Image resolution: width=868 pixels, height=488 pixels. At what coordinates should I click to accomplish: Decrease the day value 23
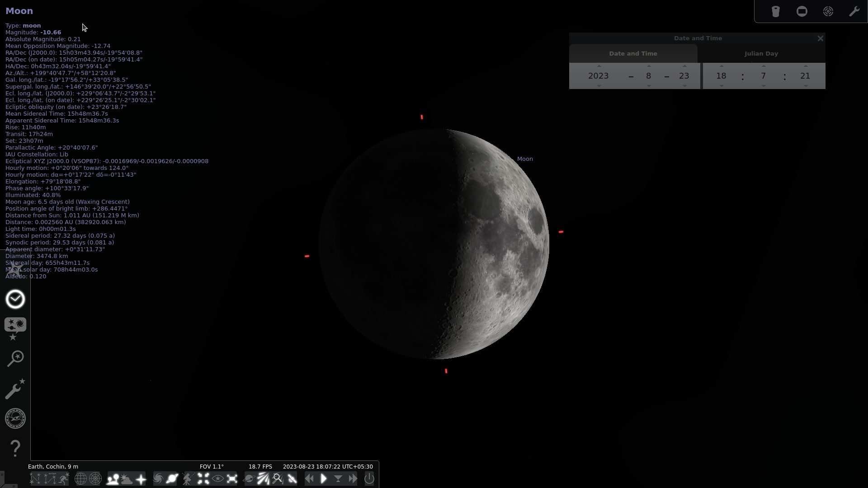click(x=684, y=86)
